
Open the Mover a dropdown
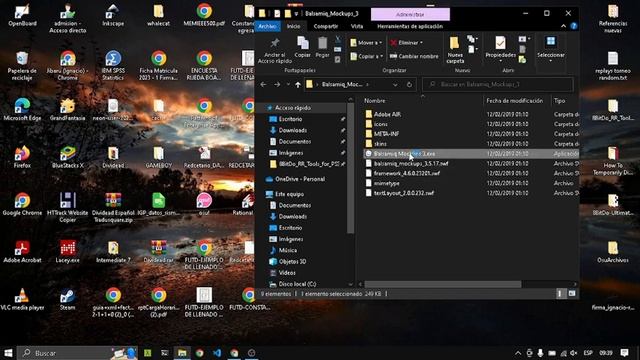366,42
